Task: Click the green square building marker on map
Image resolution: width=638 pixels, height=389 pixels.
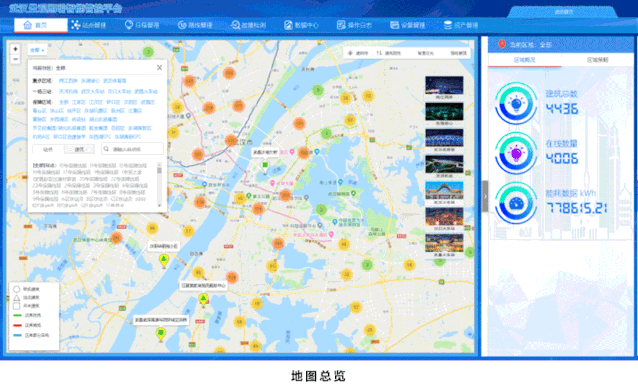Action: (265, 164)
